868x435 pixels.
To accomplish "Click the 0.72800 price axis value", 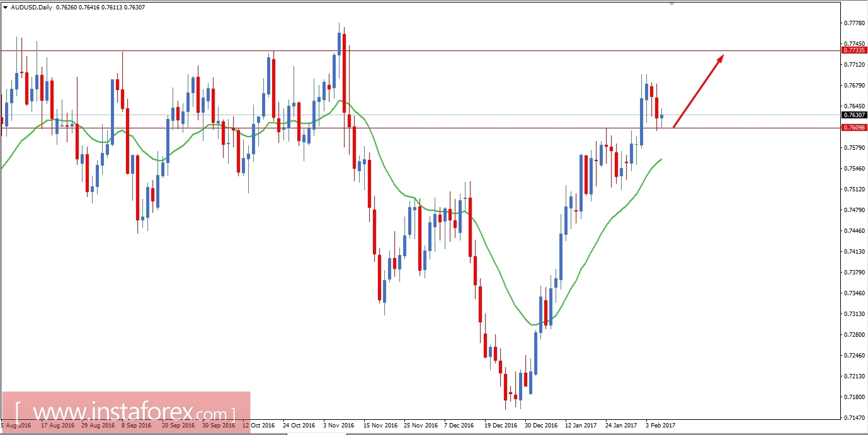I will pos(854,334).
